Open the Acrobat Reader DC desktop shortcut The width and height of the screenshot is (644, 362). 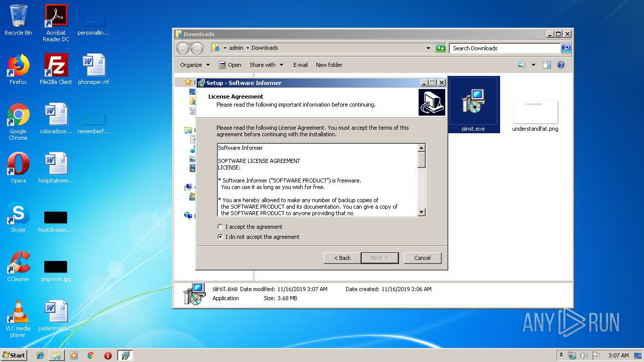coord(56,23)
